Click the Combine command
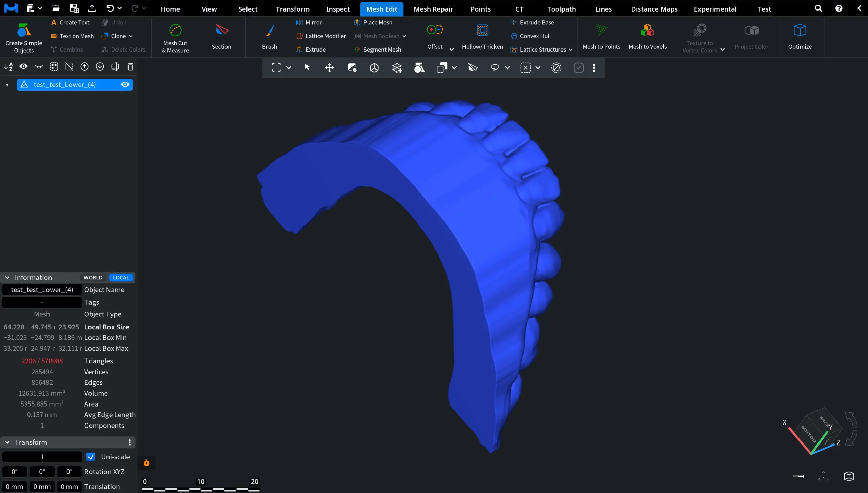 pos(72,49)
